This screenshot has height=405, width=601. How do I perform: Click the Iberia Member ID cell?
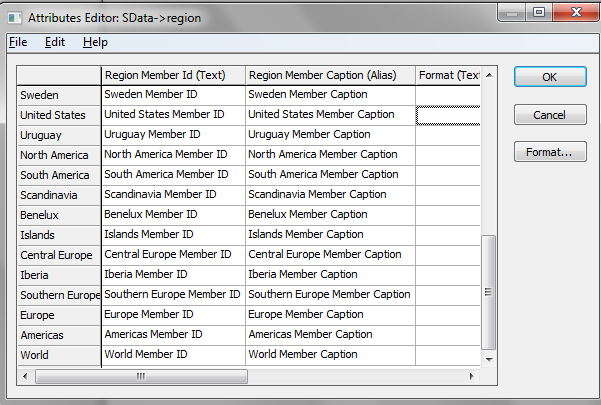pyautogui.click(x=173, y=275)
